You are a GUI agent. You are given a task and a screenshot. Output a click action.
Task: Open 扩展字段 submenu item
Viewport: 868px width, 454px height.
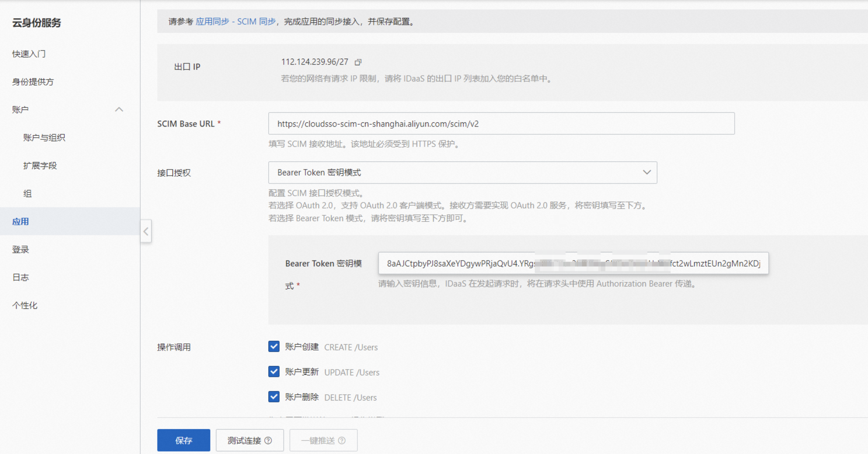(40, 166)
